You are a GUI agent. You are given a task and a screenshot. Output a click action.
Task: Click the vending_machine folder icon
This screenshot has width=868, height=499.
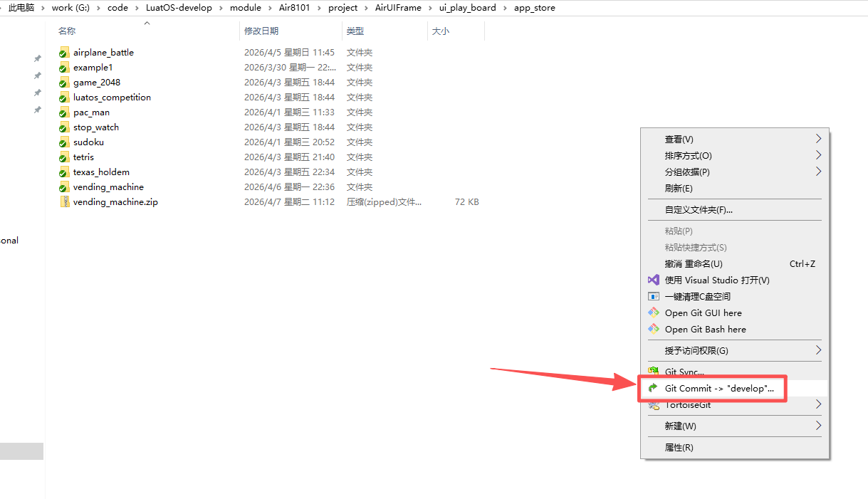click(x=64, y=187)
